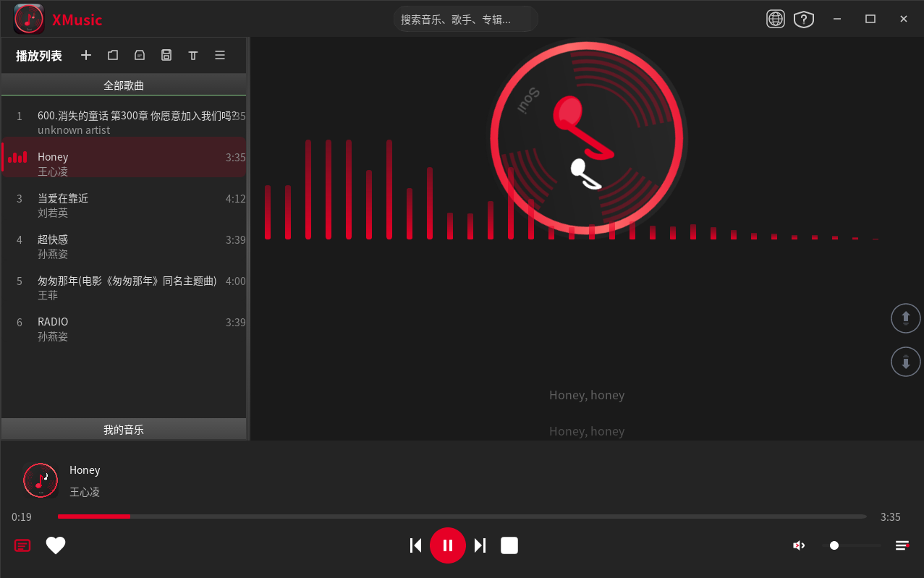Toggle the heart favorite button
Screen dimensions: 924x578
(56, 545)
